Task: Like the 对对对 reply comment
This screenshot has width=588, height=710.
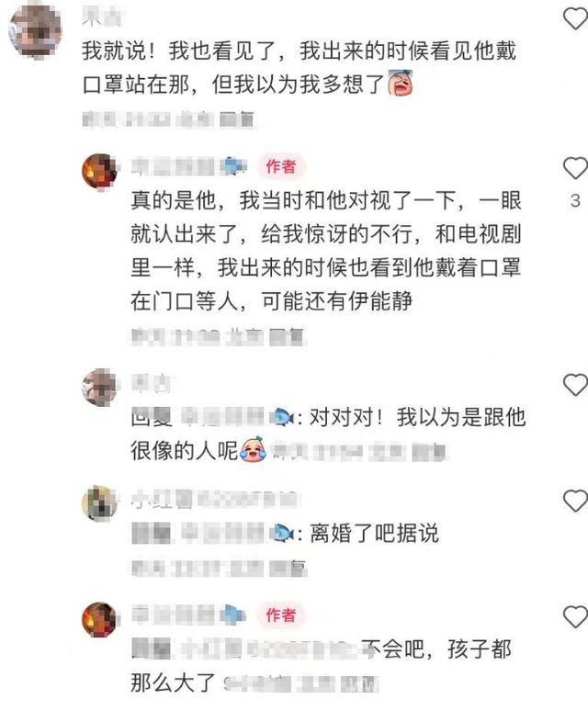Action: 575,386
